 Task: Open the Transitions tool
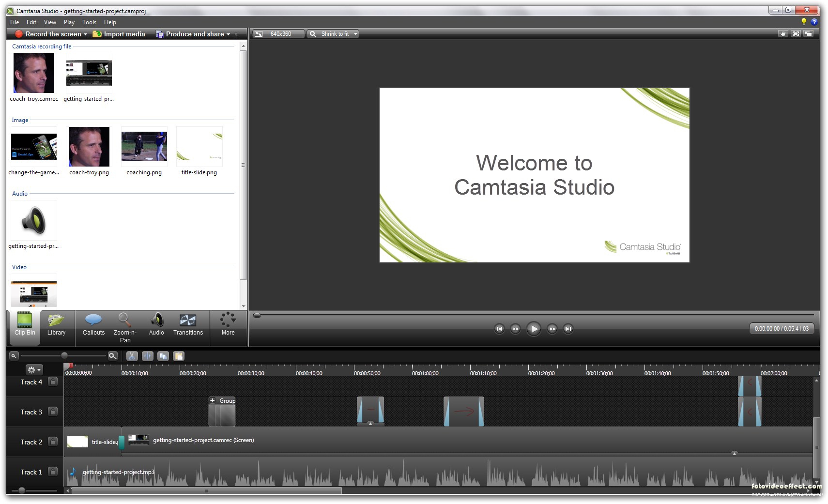pyautogui.click(x=188, y=324)
